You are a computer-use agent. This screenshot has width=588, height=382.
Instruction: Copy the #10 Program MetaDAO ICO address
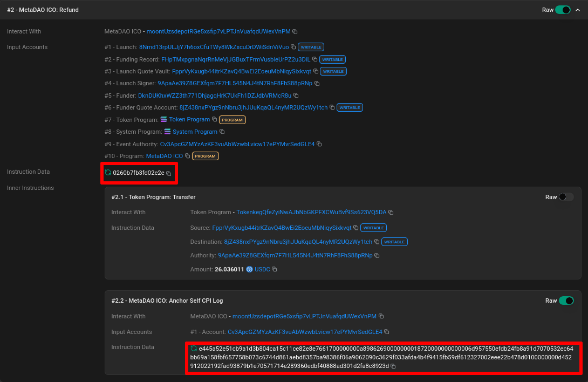click(188, 156)
